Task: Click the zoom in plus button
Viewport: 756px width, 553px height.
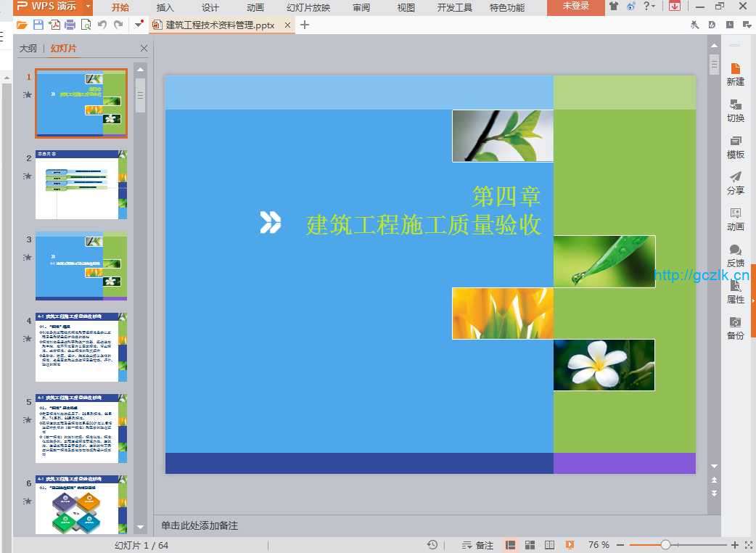Action: point(734,545)
